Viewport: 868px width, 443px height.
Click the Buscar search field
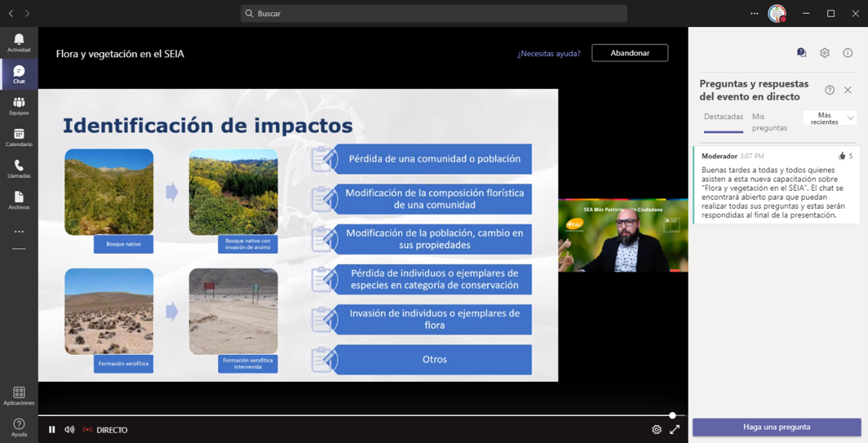coord(434,14)
